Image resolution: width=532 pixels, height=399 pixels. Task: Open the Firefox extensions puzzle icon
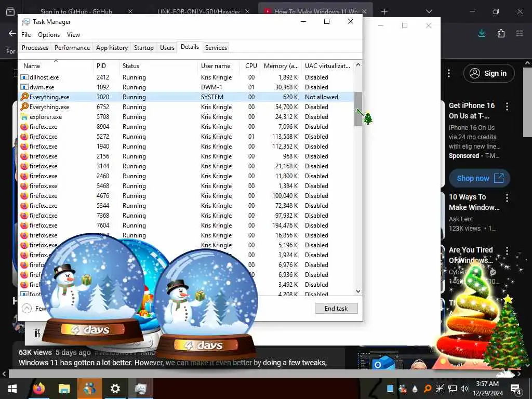[501, 33]
